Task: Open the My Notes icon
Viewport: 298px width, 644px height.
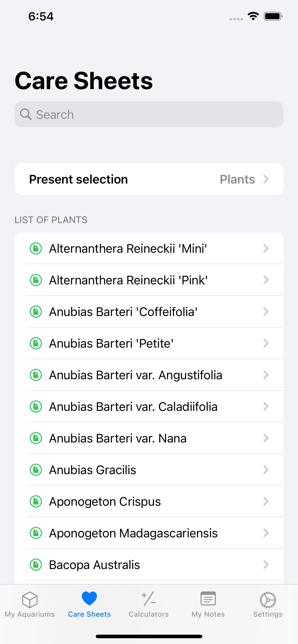Action: pyautogui.click(x=208, y=598)
